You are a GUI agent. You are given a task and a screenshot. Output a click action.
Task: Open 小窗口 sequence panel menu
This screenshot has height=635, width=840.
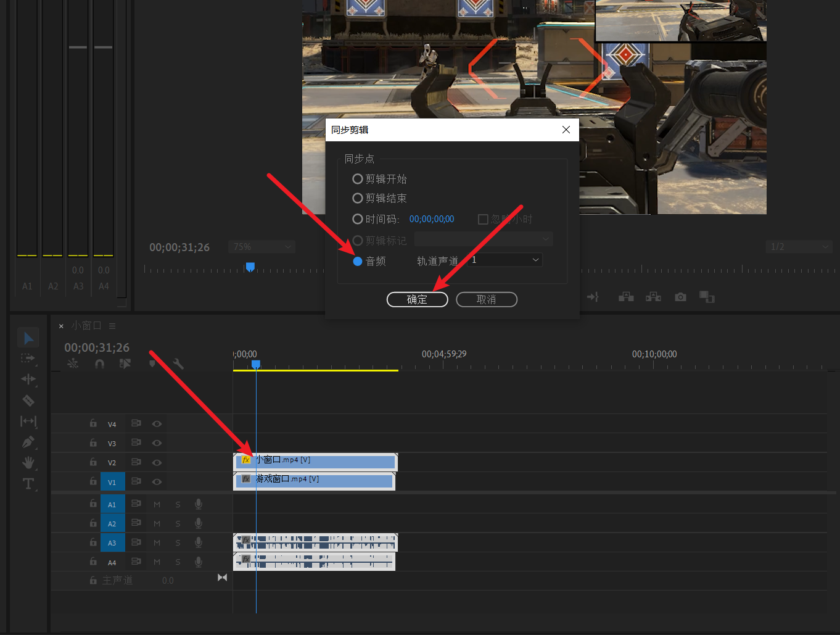tap(112, 326)
